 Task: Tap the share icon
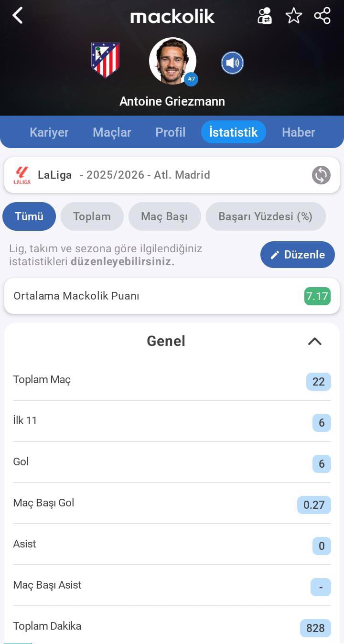pyautogui.click(x=322, y=16)
